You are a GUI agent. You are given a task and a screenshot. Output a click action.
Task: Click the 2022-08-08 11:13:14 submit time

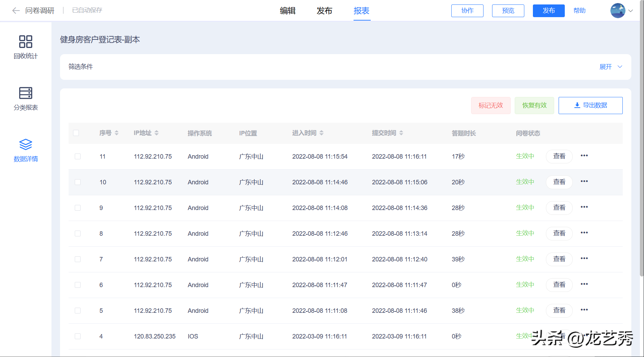pyautogui.click(x=399, y=234)
